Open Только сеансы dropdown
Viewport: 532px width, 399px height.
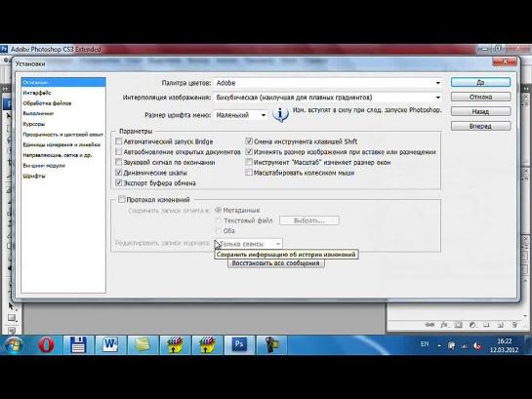pos(248,244)
